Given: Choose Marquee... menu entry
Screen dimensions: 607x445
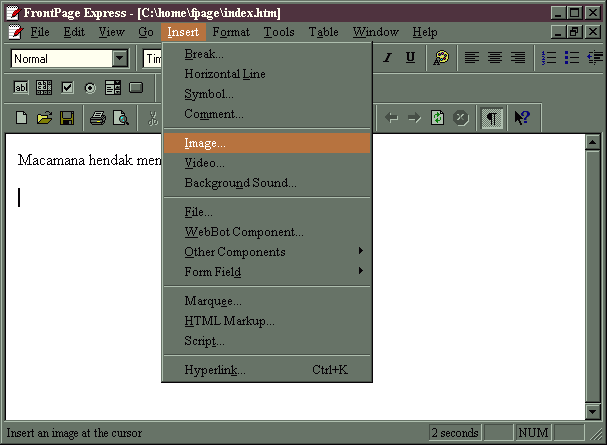Looking at the screenshot, I should pos(267,301).
